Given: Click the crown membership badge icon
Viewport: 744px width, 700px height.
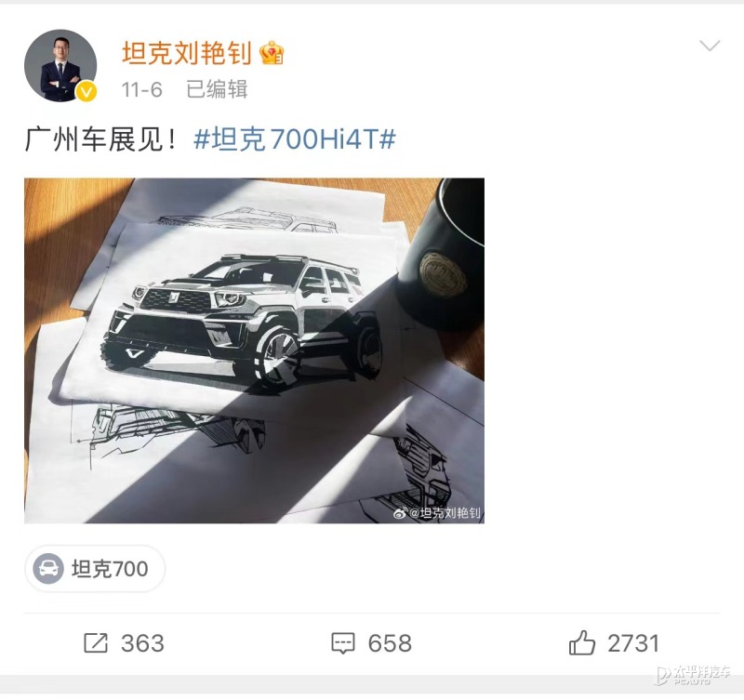Looking at the screenshot, I should (x=272, y=52).
